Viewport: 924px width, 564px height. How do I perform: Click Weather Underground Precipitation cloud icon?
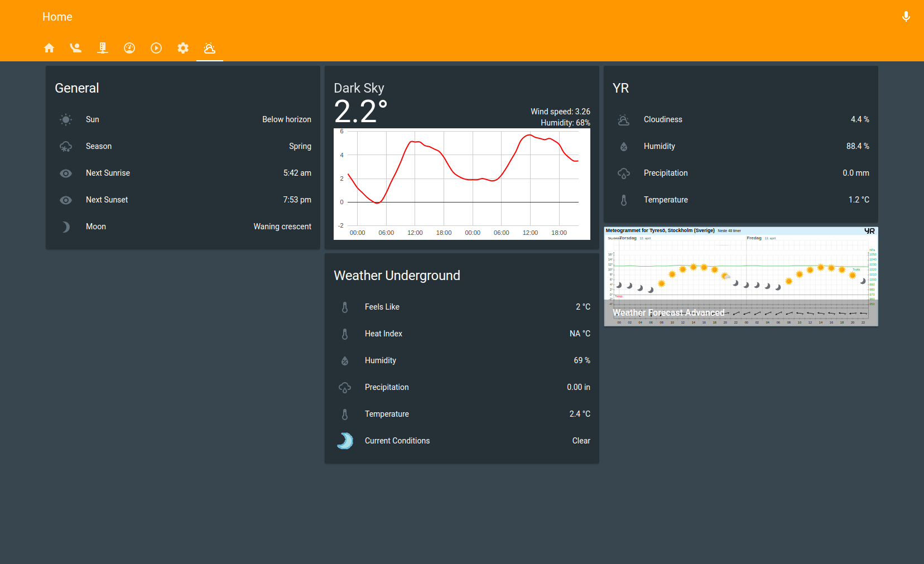click(x=345, y=387)
